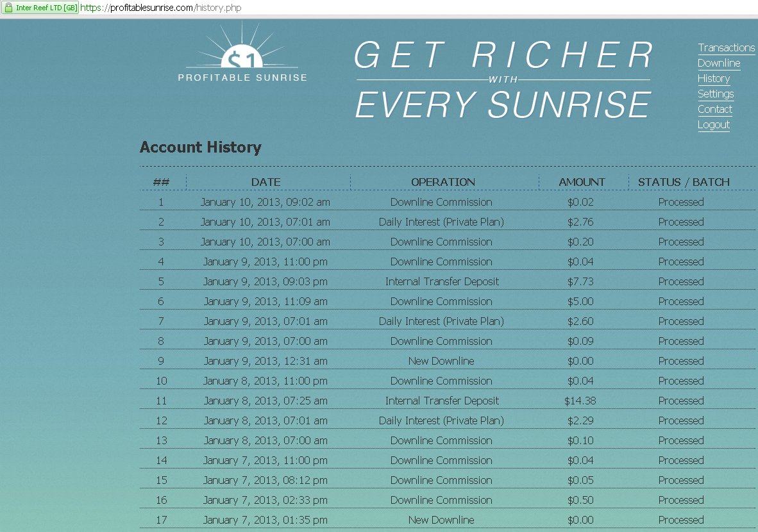Click Downline Commission in row 6
Image resolution: width=758 pixels, height=532 pixels.
pyautogui.click(x=441, y=301)
